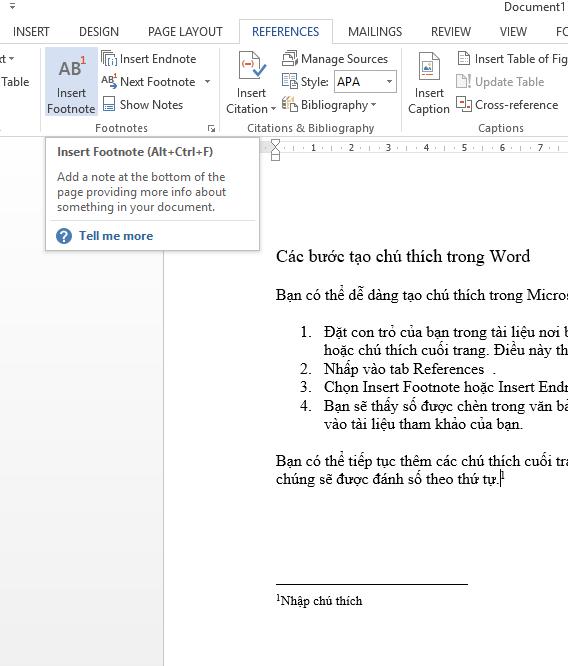The width and height of the screenshot is (568, 666).
Task: Click the heading 'Các bước tạo chú thích trong Word'
Action: click(x=403, y=257)
